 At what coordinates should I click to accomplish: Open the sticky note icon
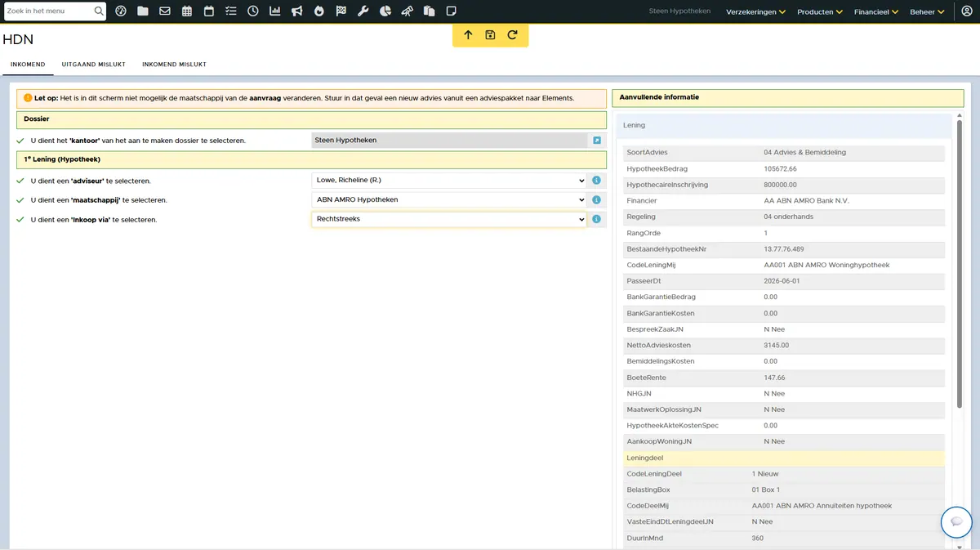(452, 11)
